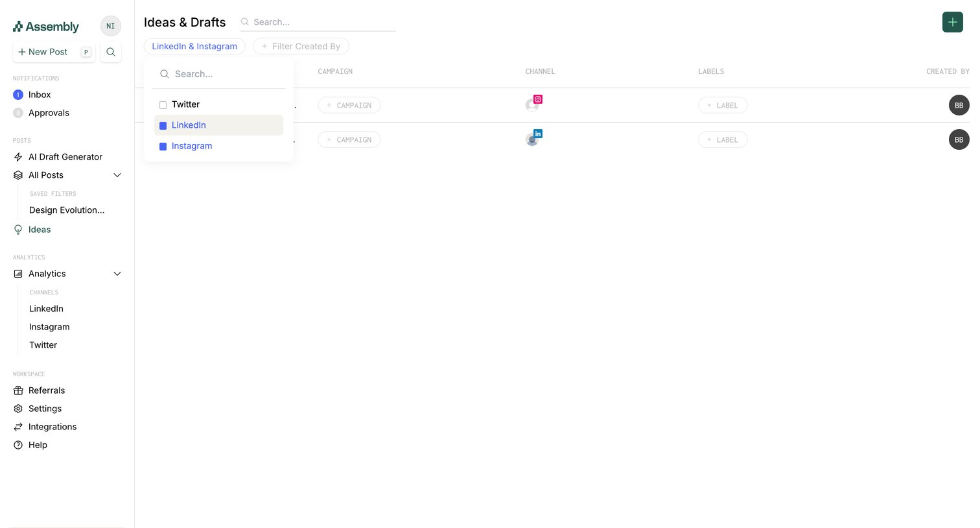Viewport: 980px width, 528px height.
Task: Focus the Ideas & Drafts search field
Action: click(x=318, y=22)
